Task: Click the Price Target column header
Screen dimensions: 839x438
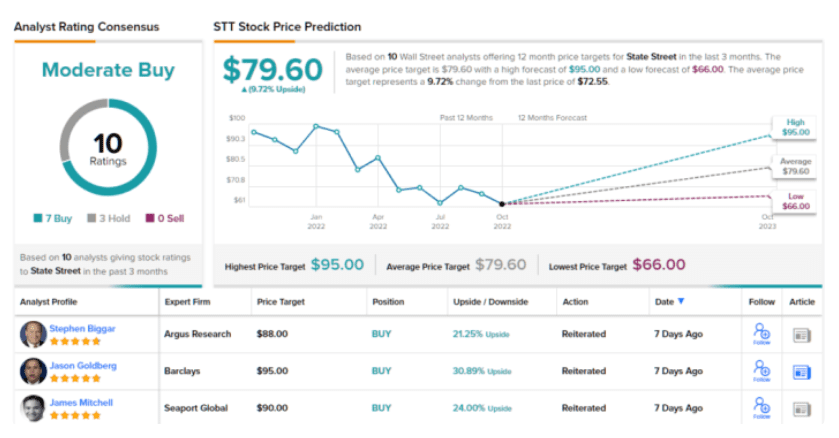Action: tap(280, 301)
